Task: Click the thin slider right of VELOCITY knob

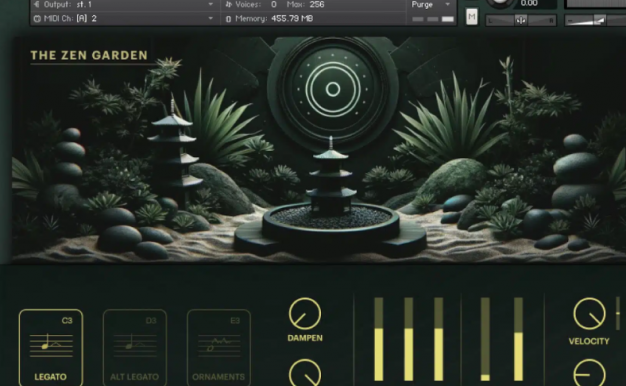Action: (618, 313)
